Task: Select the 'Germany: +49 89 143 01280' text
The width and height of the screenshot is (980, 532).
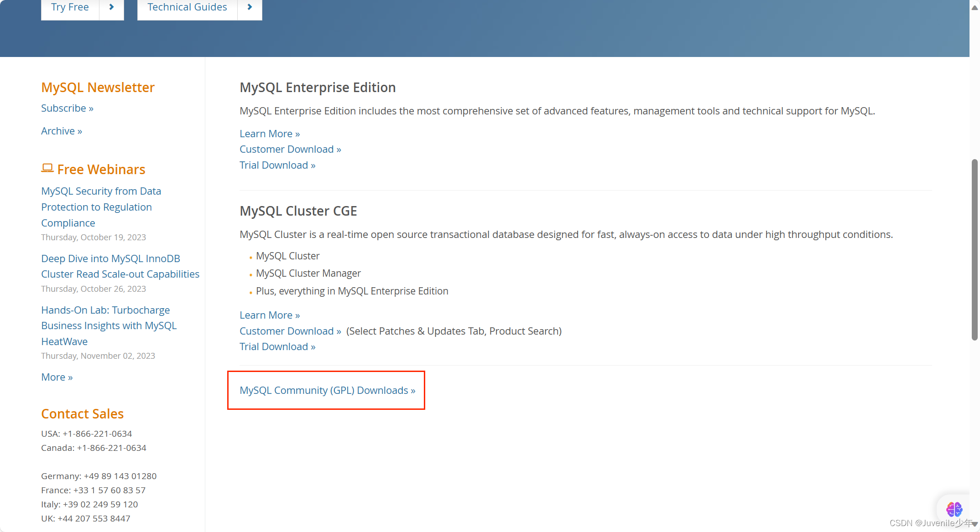Action: point(99,476)
